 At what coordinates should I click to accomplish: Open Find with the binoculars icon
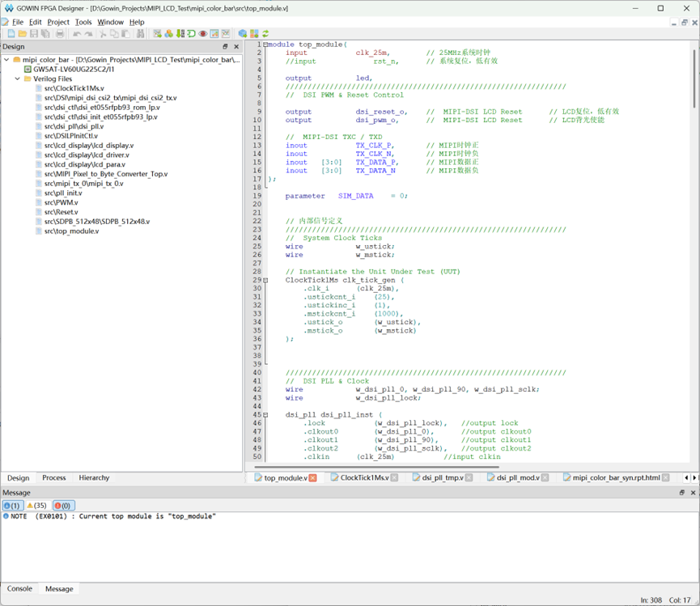tap(141, 34)
